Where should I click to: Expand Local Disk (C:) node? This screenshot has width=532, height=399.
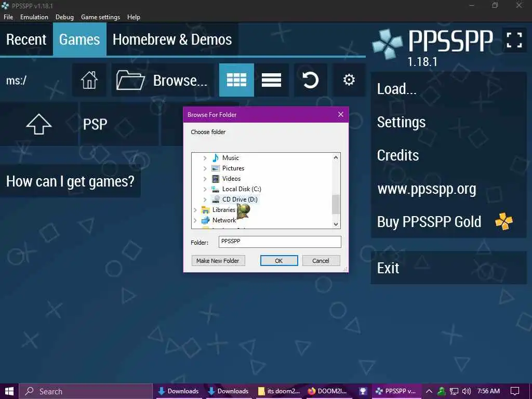205,189
